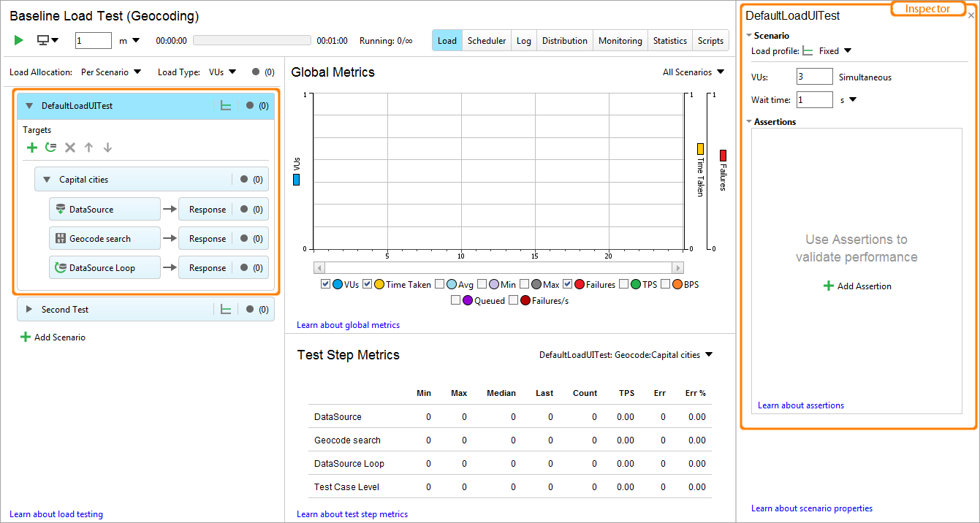The width and height of the screenshot is (980, 523).
Task: Click the loop icon in the Targets toolbar
Action: point(50,147)
